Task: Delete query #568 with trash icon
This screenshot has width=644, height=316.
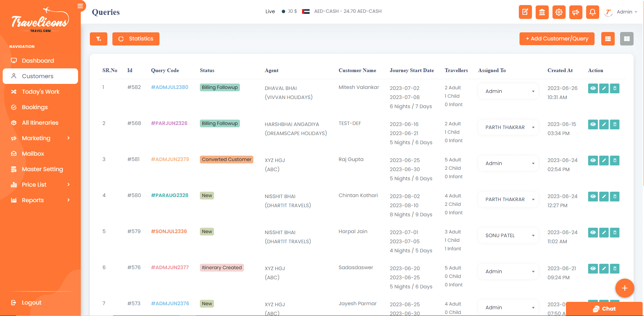Action: [615, 124]
